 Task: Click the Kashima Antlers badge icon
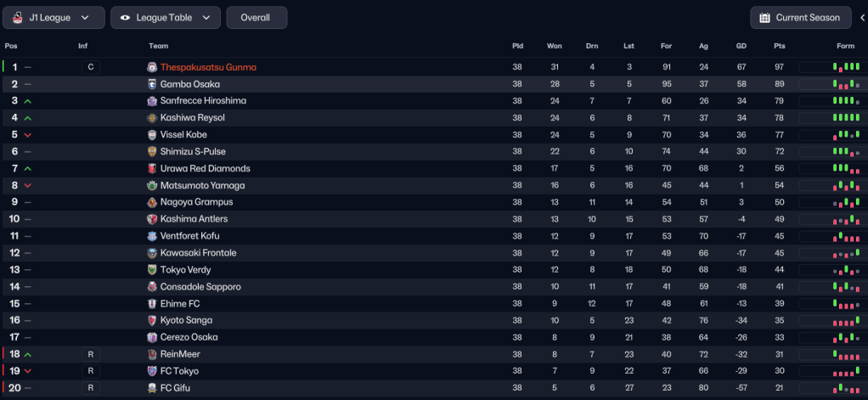tap(152, 219)
